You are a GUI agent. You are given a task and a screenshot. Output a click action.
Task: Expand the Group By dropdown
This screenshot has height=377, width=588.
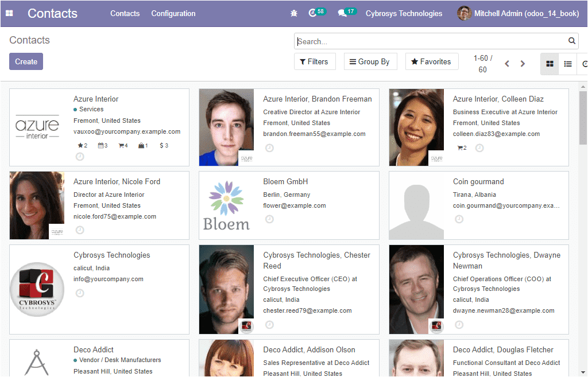(370, 62)
